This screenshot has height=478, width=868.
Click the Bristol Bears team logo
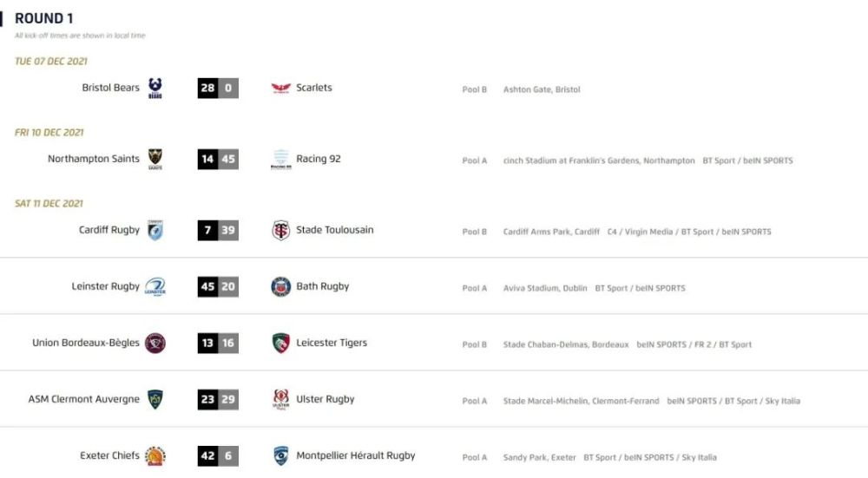[155, 88]
